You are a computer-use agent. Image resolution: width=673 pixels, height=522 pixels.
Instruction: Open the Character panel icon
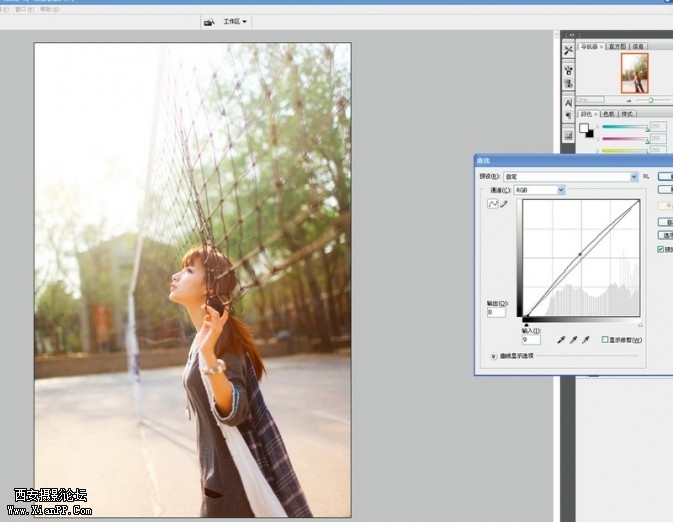pyautogui.click(x=569, y=102)
